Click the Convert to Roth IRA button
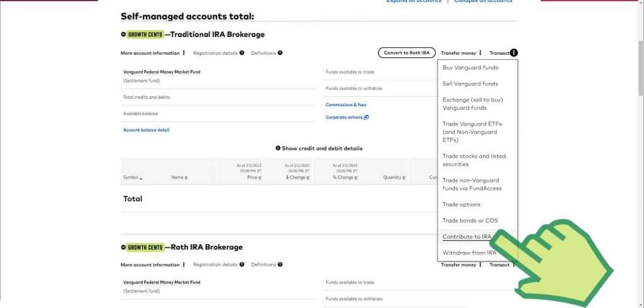 407,53
